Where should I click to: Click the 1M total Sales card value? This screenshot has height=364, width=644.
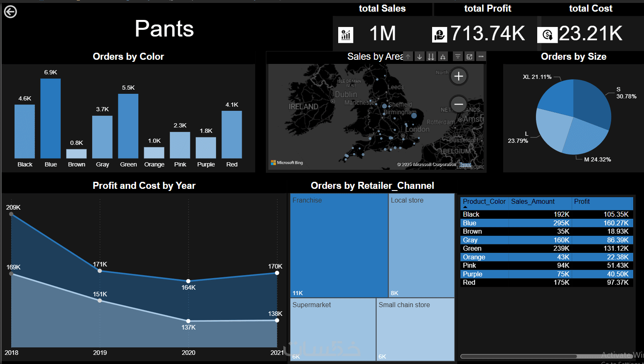click(x=382, y=33)
